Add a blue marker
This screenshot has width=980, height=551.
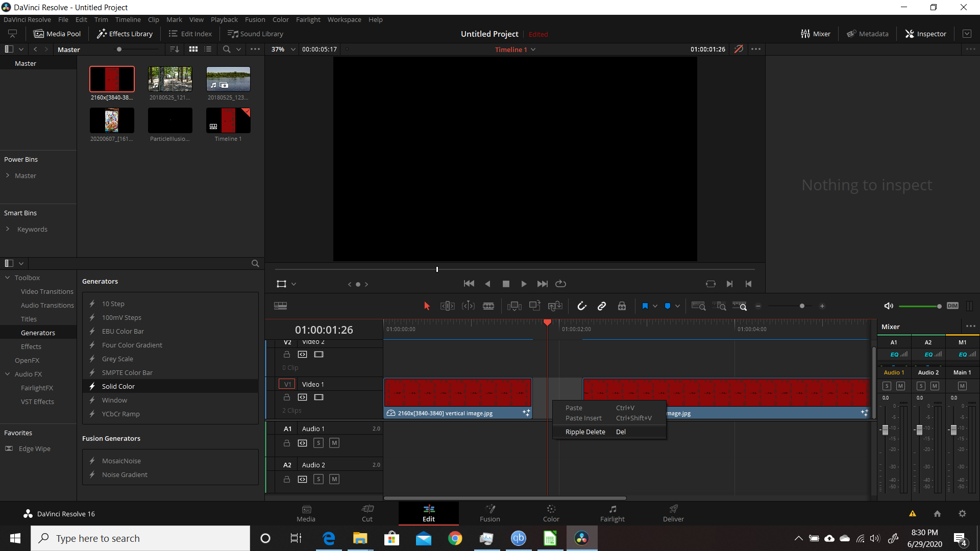tap(668, 306)
